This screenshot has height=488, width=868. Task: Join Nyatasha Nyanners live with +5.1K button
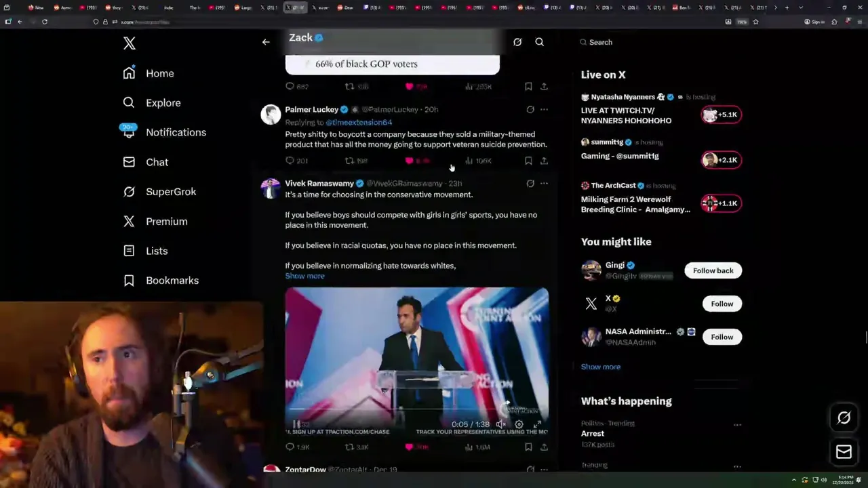click(721, 115)
